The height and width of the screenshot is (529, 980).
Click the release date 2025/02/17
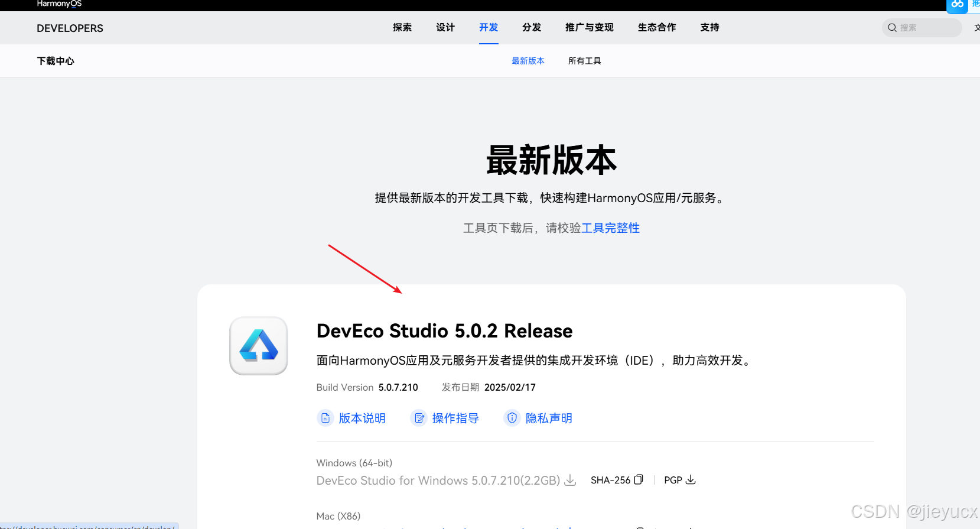coord(510,387)
